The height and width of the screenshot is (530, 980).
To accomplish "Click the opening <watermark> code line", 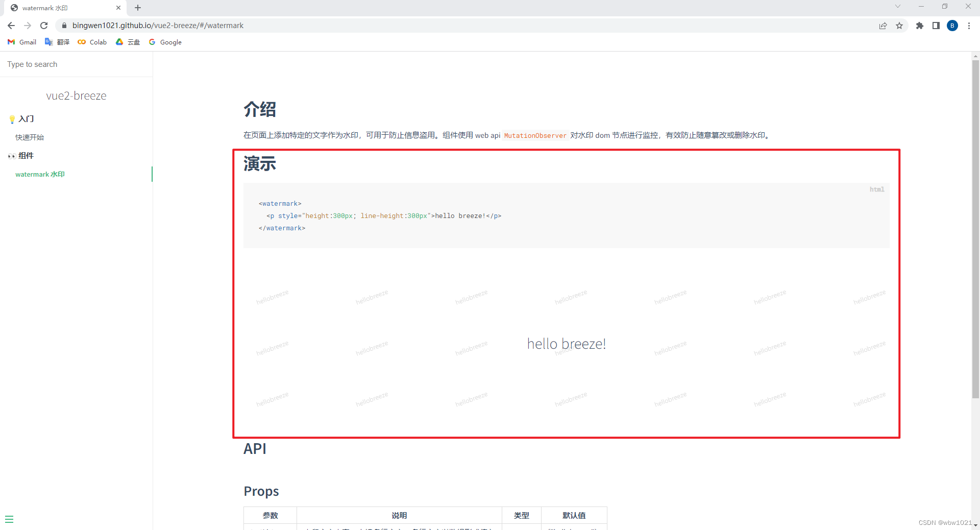I will click(280, 204).
